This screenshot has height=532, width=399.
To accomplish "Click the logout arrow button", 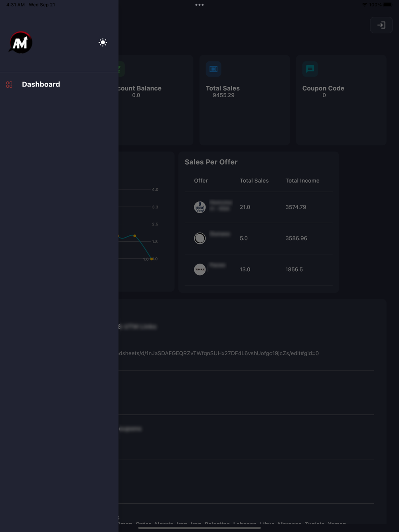I will pyautogui.click(x=381, y=25).
